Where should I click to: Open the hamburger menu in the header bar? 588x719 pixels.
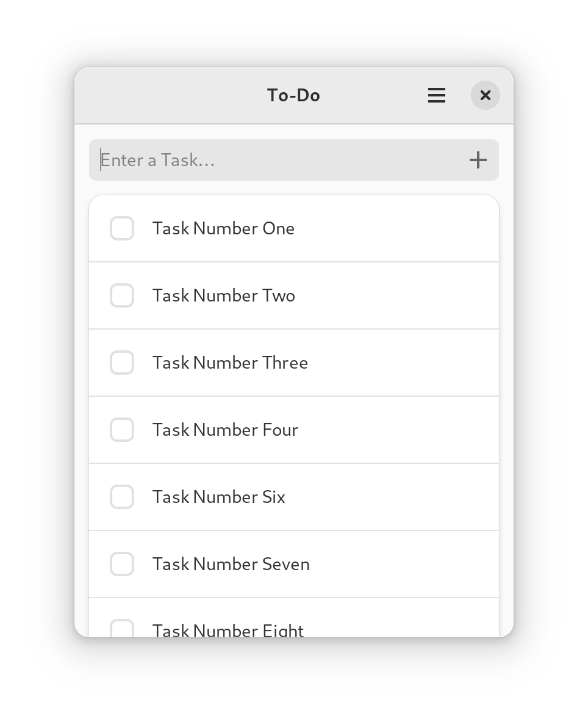[437, 95]
